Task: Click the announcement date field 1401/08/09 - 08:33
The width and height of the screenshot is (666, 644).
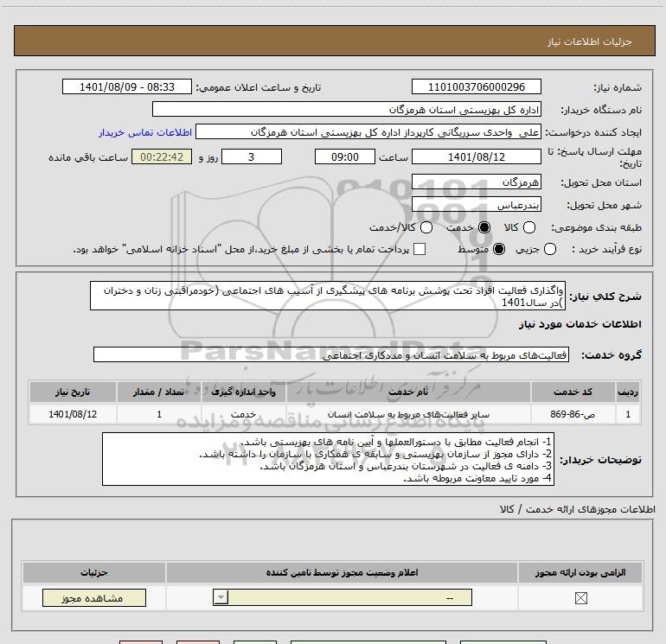Action: click(x=127, y=86)
